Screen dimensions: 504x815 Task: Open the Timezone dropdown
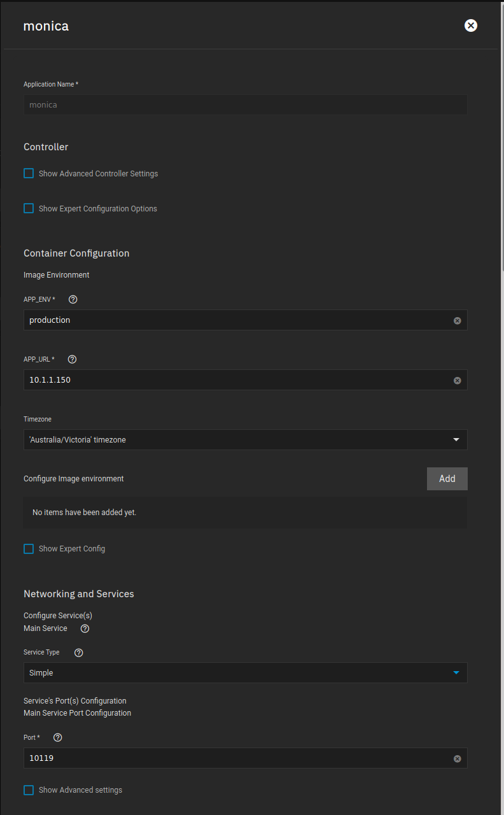(x=246, y=439)
